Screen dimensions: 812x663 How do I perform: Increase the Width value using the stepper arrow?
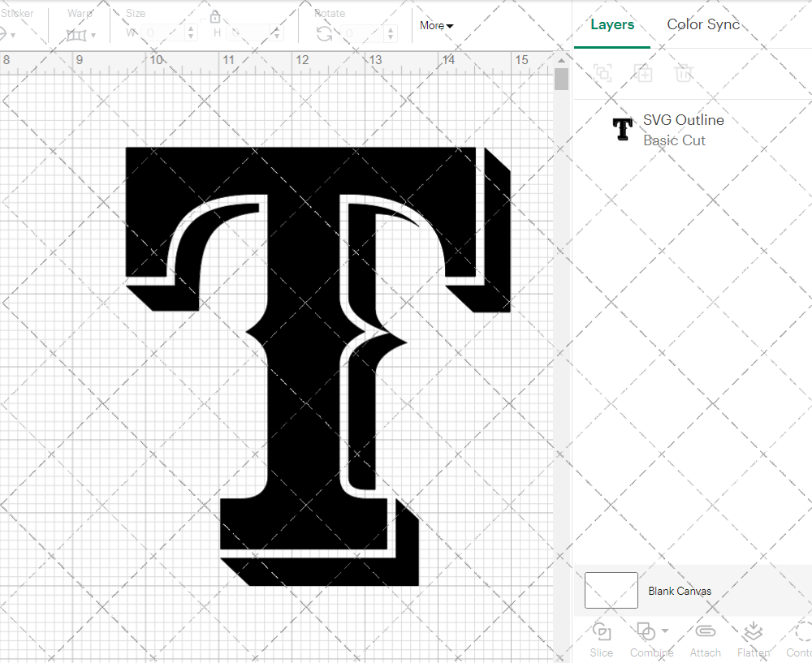pyautogui.click(x=191, y=28)
